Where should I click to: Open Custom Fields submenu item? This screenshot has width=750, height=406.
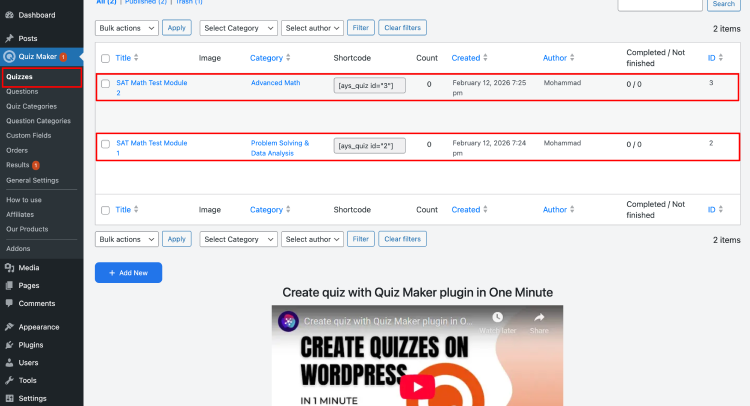click(29, 135)
